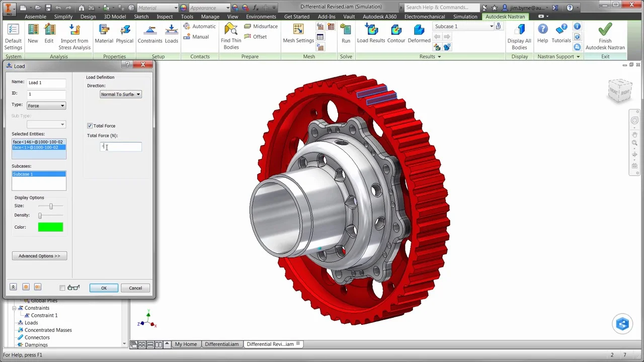Image resolution: width=644 pixels, height=362 pixels.
Task: Uncheck the Total Force checkbox
Action: [90, 126]
